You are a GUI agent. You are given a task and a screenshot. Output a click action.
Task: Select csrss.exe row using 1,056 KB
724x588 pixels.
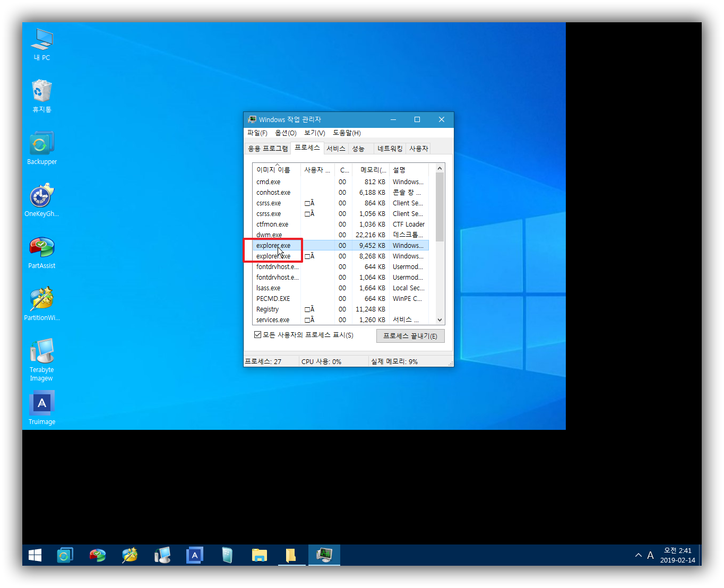(x=341, y=213)
